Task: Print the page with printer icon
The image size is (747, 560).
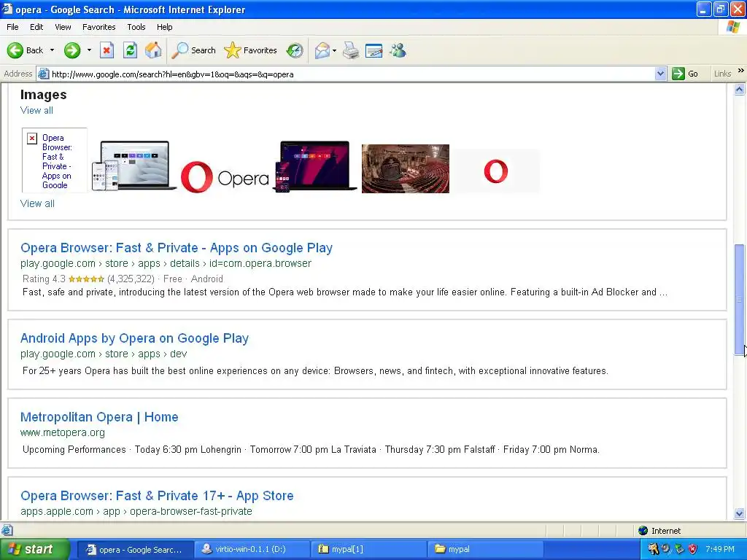Action: (351, 50)
